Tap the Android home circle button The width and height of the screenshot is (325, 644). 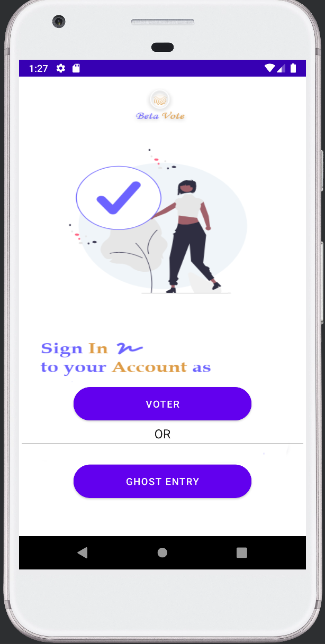coord(162,553)
